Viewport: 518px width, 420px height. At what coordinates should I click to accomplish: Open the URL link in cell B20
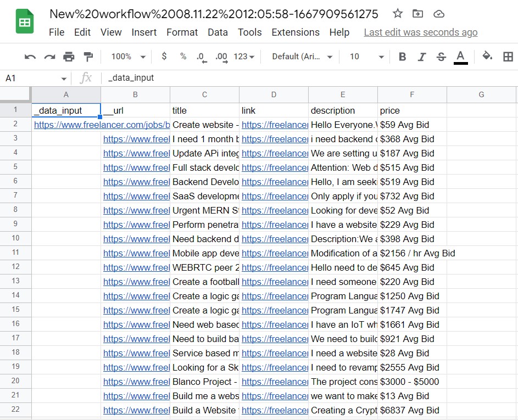[136, 382]
